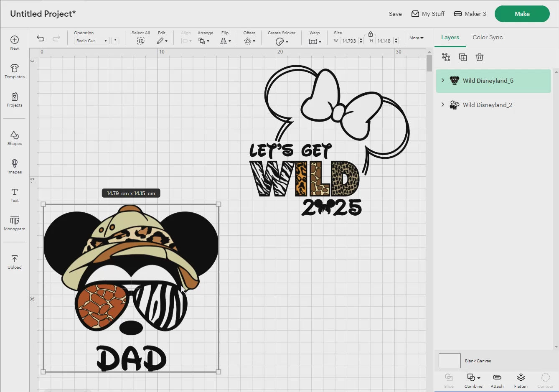Screen dimensions: 559x392
Task: Click the Select All icon
Action: (x=141, y=41)
